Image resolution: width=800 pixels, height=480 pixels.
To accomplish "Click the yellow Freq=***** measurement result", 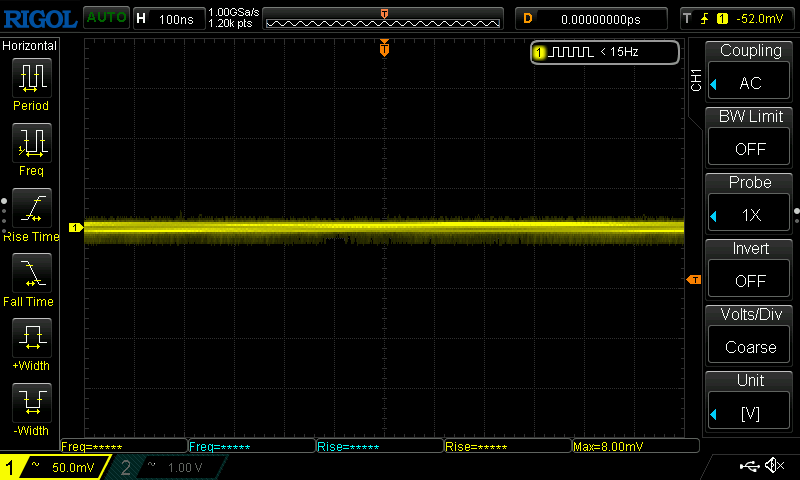I will [123, 446].
